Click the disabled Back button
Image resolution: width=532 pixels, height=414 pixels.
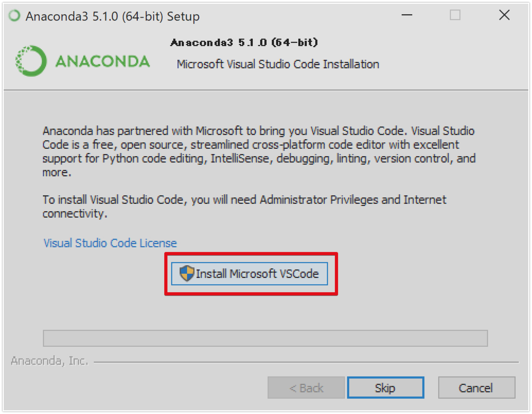click(x=306, y=387)
